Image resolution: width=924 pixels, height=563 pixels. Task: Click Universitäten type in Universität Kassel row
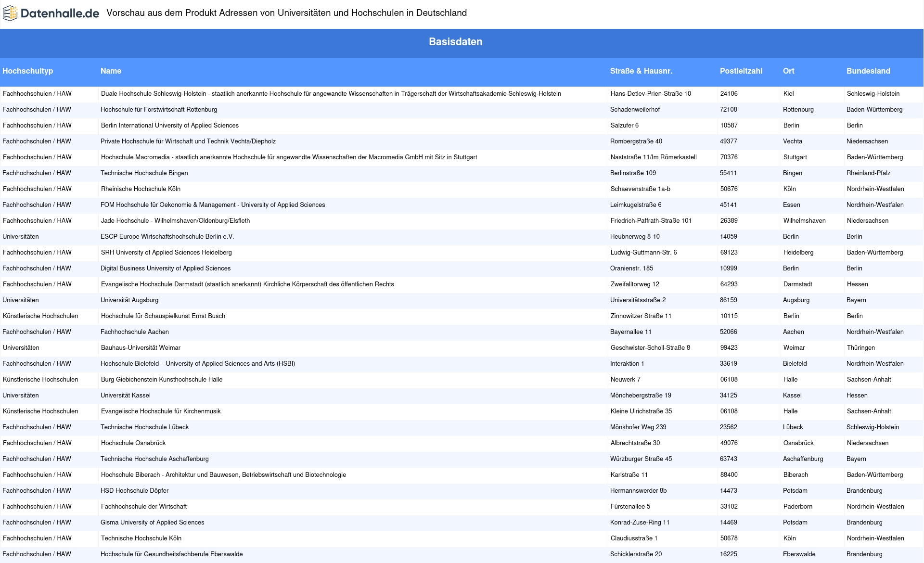point(21,396)
